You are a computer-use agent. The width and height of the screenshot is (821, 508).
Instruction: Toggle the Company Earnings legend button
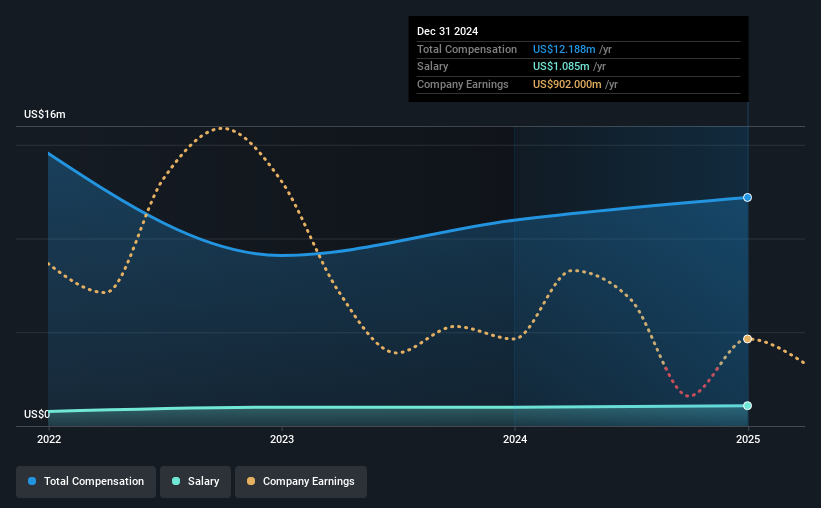[301, 481]
